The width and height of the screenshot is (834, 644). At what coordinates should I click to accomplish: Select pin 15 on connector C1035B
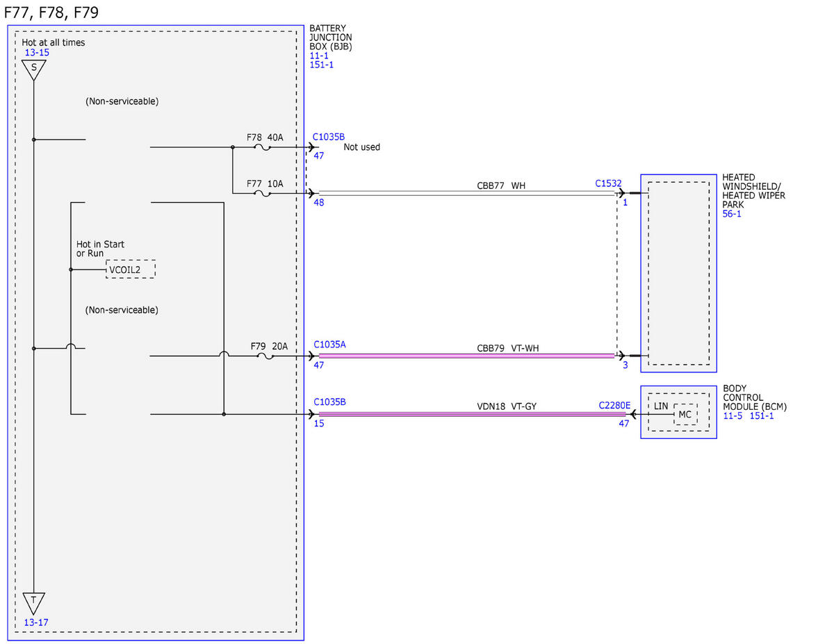tap(318, 423)
